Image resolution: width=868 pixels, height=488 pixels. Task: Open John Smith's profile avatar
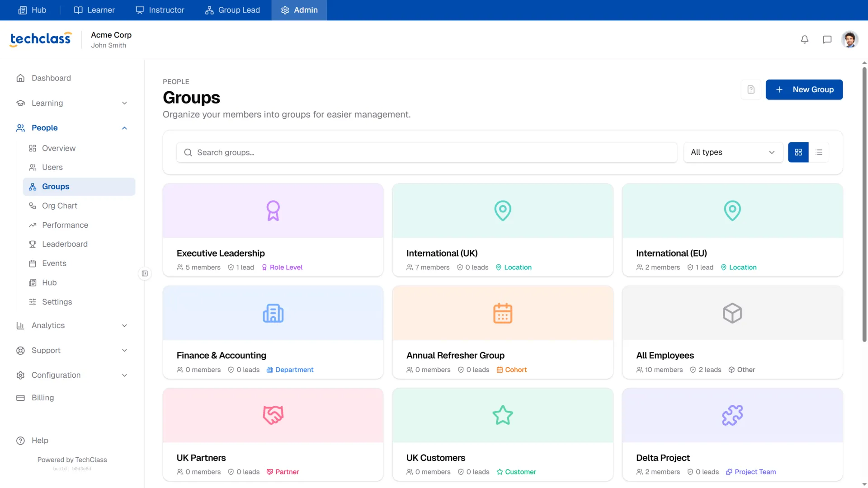[850, 40]
